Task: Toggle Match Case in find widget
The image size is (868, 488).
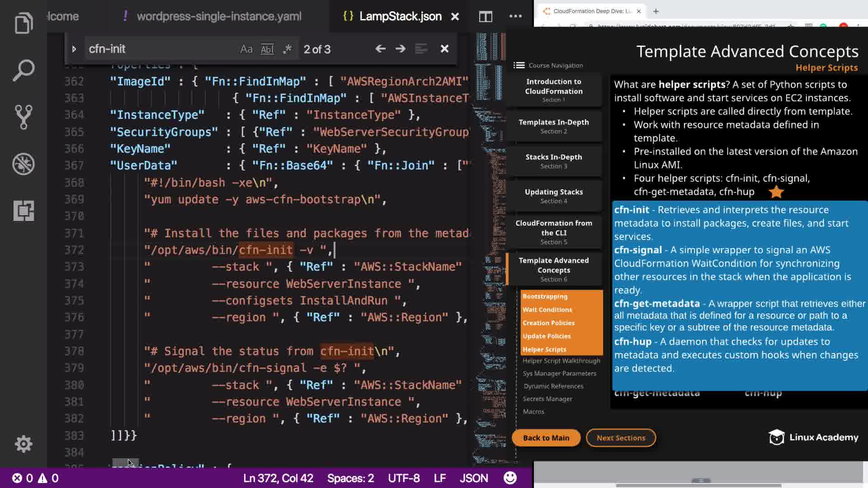Action: pyautogui.click(x=246, y=49)
